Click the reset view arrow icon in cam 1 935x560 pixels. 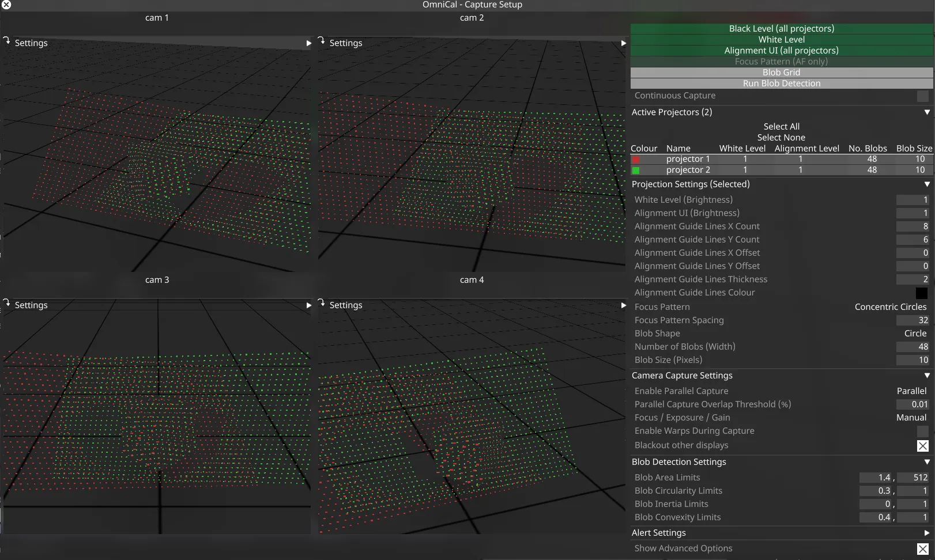pos(7,41)
